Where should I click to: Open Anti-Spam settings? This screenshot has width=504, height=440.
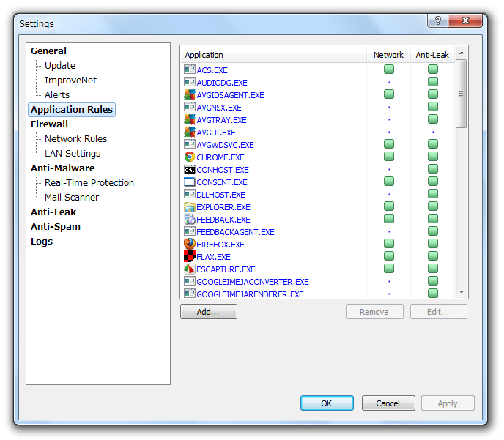pyautogui.click(x=56, y=227)
